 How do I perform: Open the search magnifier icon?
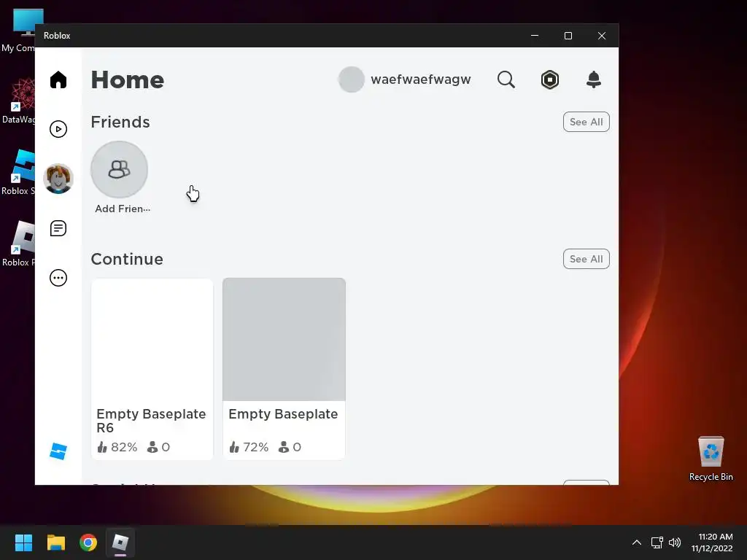point(506,79)
